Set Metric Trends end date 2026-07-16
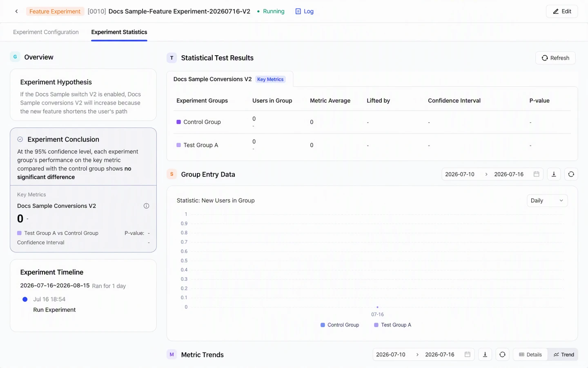The image size is (588, 368). point(440,355)
